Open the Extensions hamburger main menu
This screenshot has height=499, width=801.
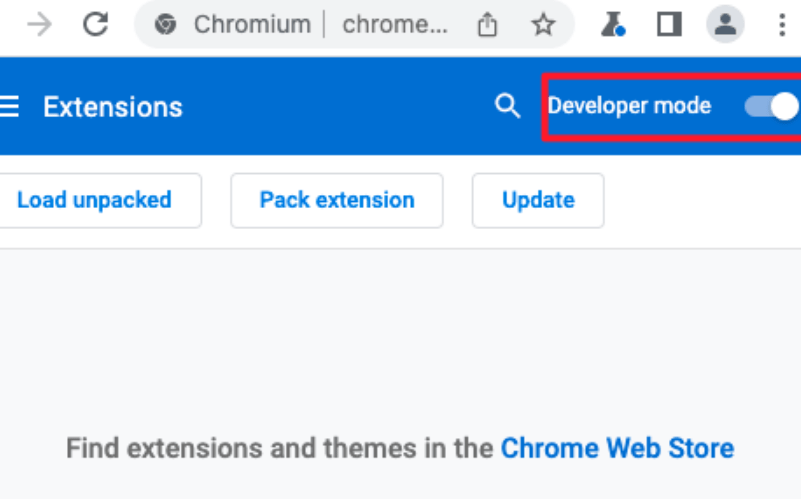point(10,106)
